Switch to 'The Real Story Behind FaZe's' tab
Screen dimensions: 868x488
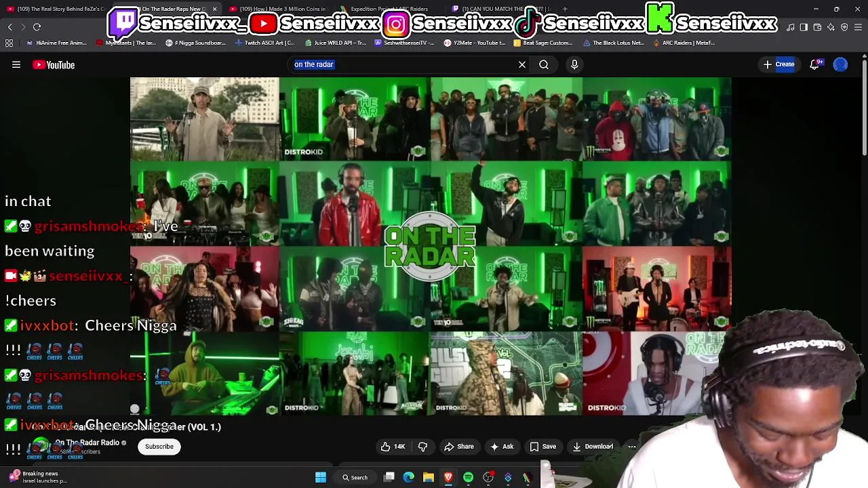58,9
